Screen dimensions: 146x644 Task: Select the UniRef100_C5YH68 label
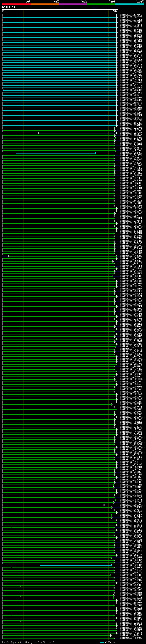131,82
